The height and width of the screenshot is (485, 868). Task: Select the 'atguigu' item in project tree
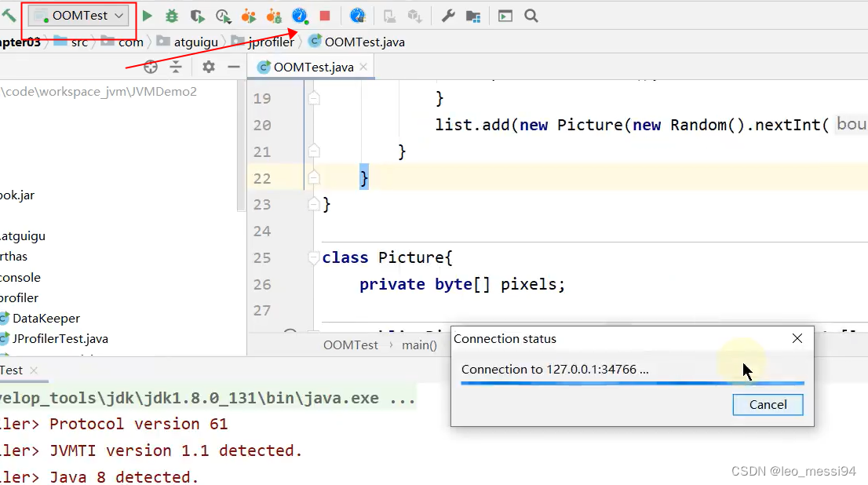23,236
